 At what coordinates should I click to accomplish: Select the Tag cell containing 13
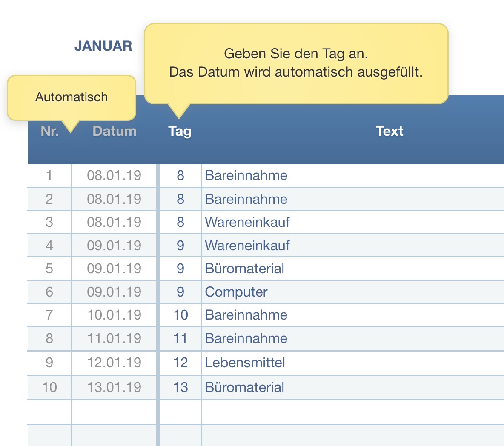[x=180, y=387]
